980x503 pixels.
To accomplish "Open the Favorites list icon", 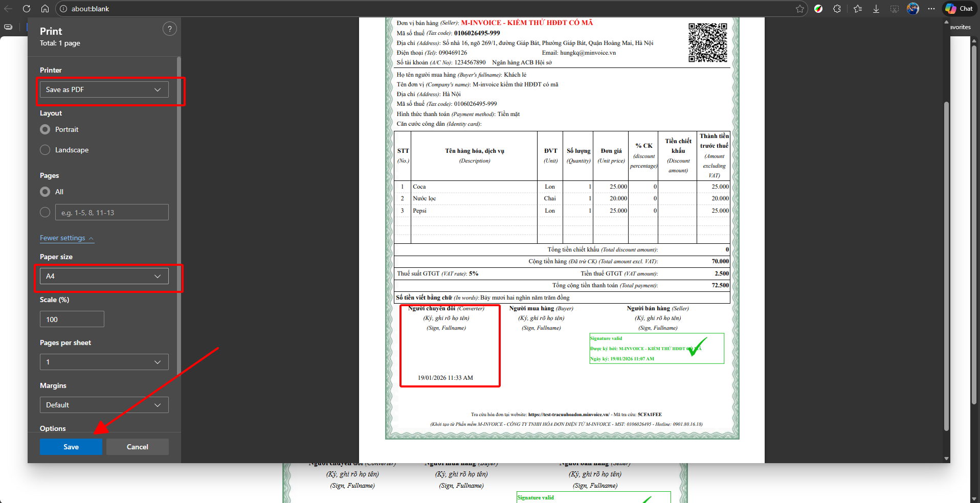I will [x=858, y=9].
